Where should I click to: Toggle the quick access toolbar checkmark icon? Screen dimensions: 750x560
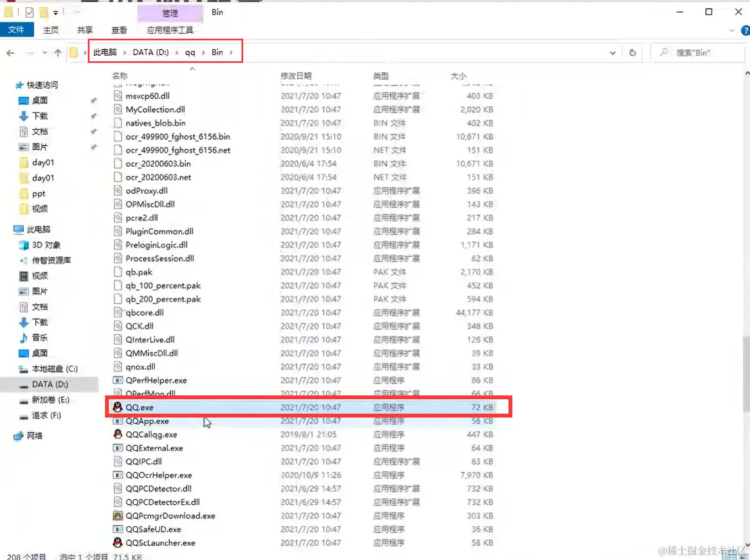point(29,12)
